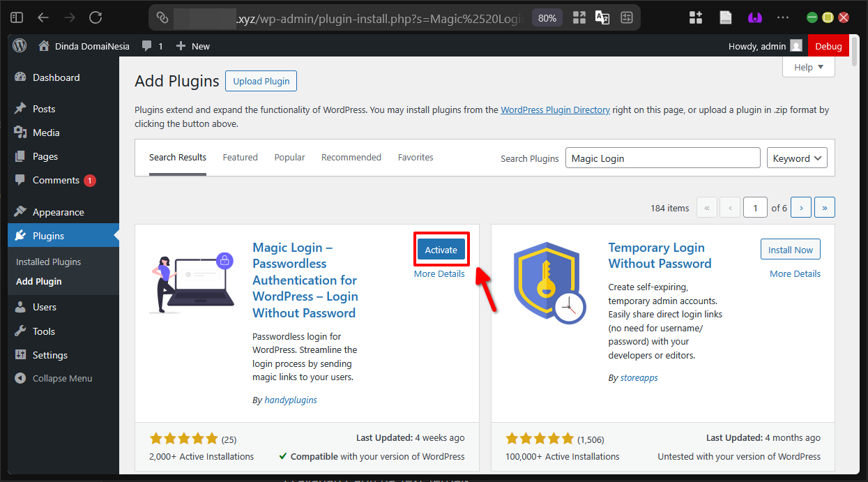Expand the Help dropdown tab
Image resolution: width=868 pixels, height=482 pixels.
[809, 67]
